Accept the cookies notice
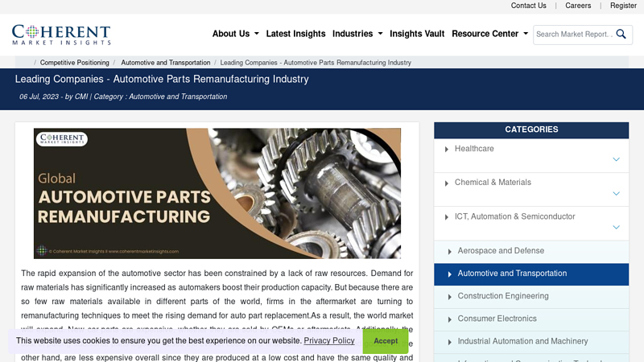 click(x=386, y=340)
